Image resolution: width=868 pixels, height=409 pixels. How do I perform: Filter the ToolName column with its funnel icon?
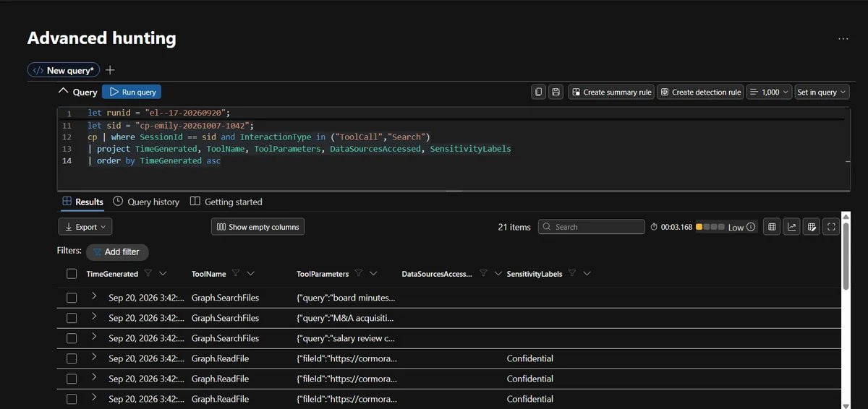point(236,274)
